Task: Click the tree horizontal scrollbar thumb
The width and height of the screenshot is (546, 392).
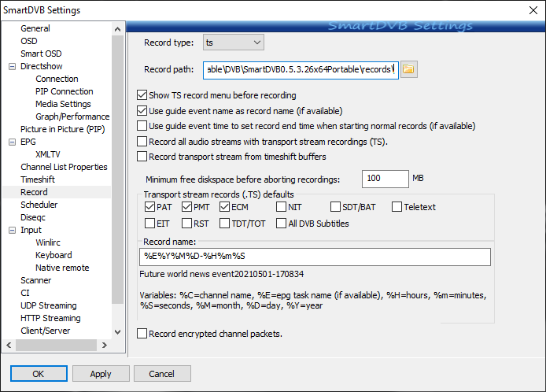Action: pyautogui.click(x=56, y=346)
